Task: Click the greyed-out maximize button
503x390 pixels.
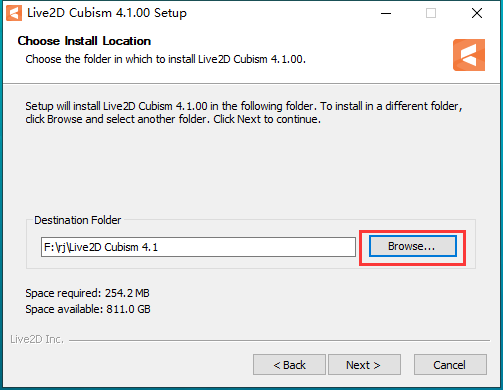Action: 431,13
